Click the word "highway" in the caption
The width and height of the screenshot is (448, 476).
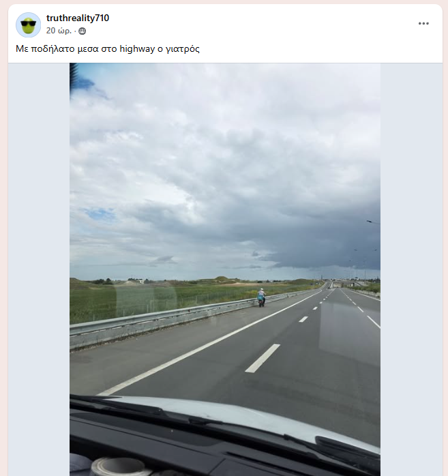coord(137,48)
